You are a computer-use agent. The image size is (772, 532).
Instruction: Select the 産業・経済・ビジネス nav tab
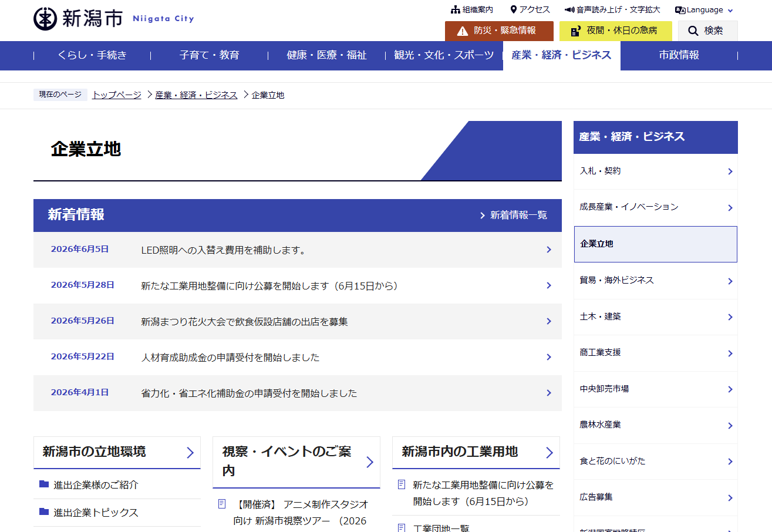pyautogui.click(x=562, y=55)
